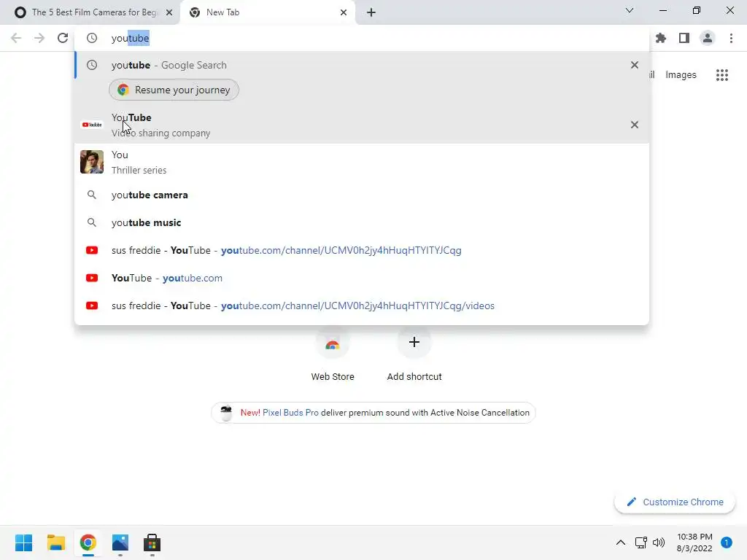Click the 'You' Thriller series suggestion text

[x=139, y=163]
